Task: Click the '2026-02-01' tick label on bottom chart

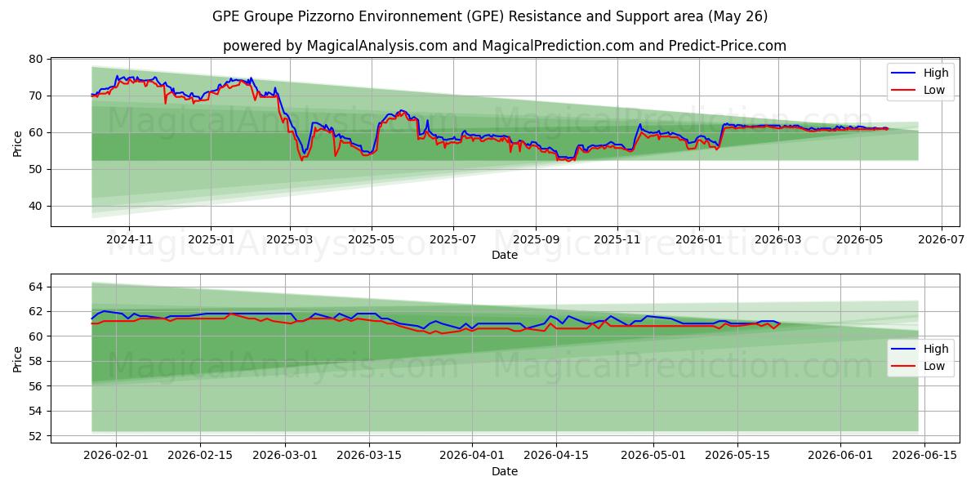Action: click(115, 456)
